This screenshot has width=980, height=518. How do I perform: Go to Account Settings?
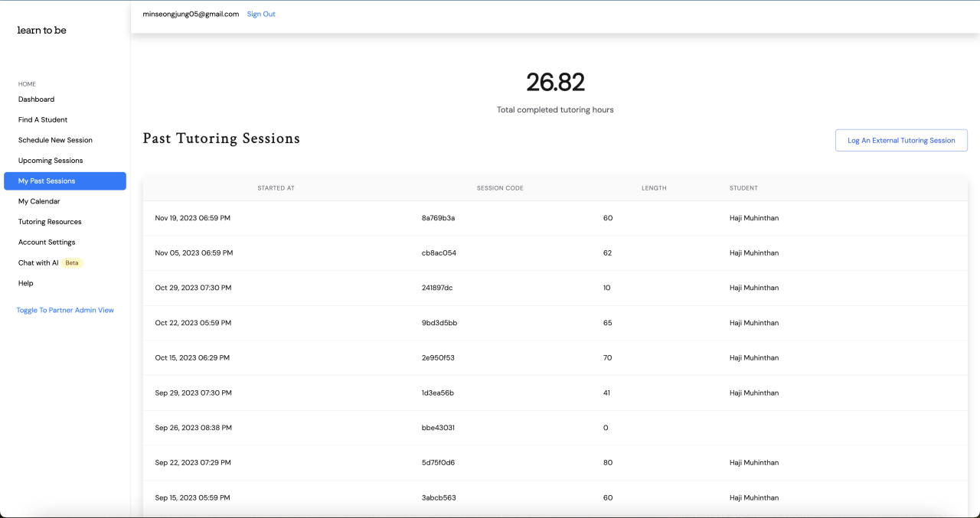tap(47, 243)
